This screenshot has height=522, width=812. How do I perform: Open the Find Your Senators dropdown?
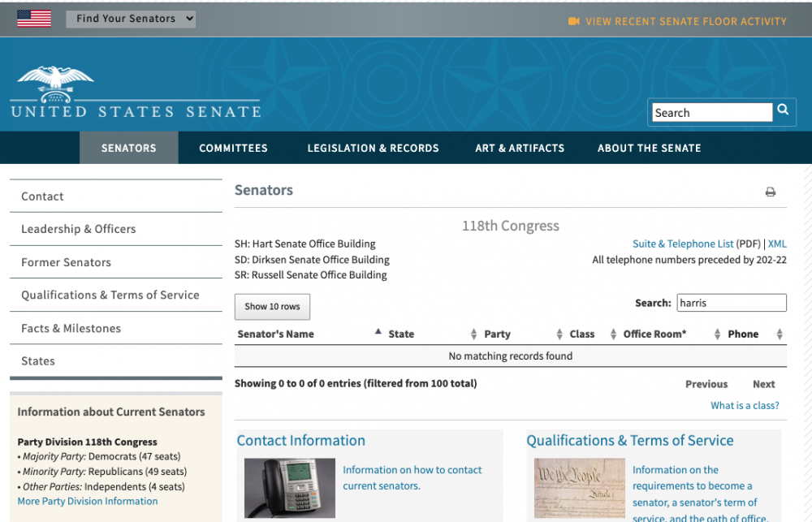click(x=131, y=19)
